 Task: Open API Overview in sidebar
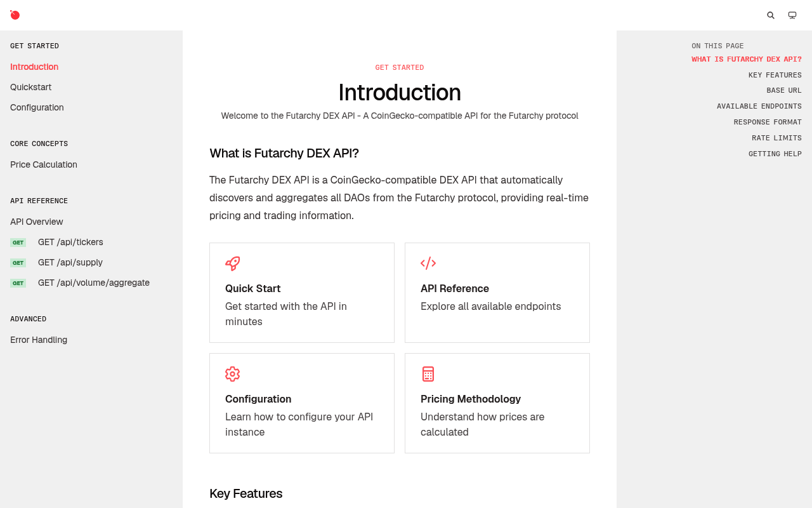coord(37,222)
